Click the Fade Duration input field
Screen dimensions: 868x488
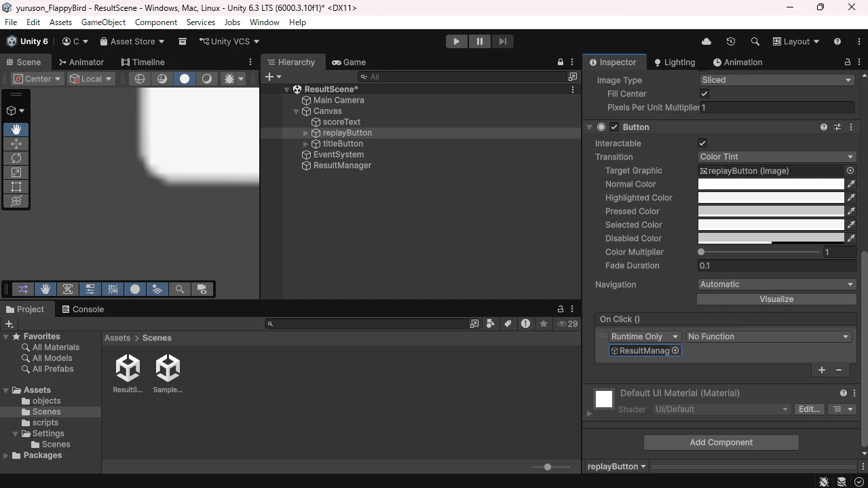[776, 265]
